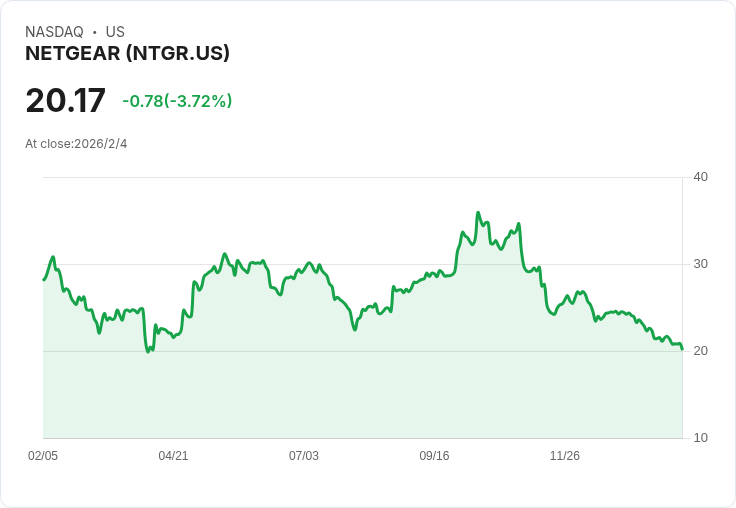
Task: Click the 40 price axis label
Action: point(700,177)
